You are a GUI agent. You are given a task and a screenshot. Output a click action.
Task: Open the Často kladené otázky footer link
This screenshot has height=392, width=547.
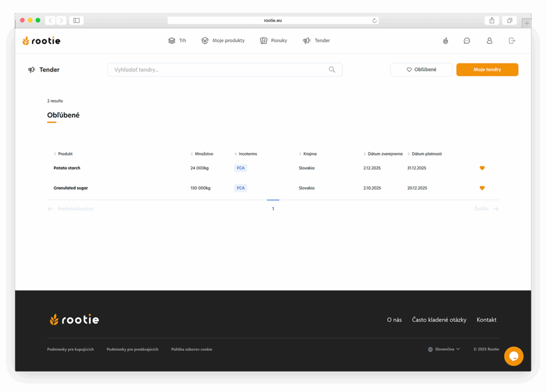click(439, 320)
